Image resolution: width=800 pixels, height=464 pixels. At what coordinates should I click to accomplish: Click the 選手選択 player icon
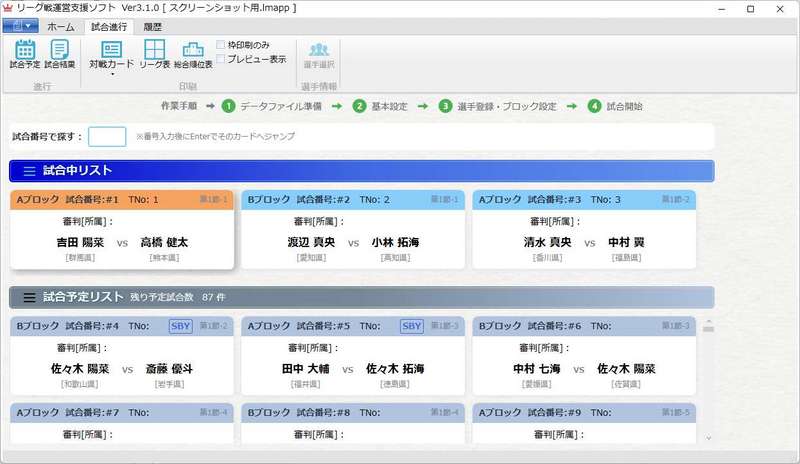pos(319,55)
